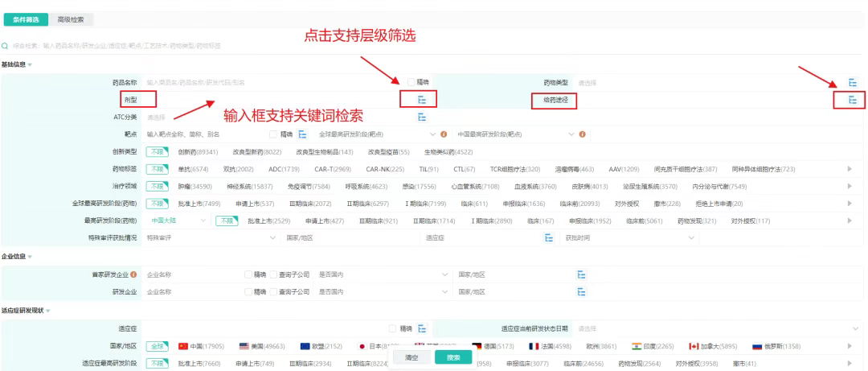
Task: Click the 清空 button
Action: (411, 357)
